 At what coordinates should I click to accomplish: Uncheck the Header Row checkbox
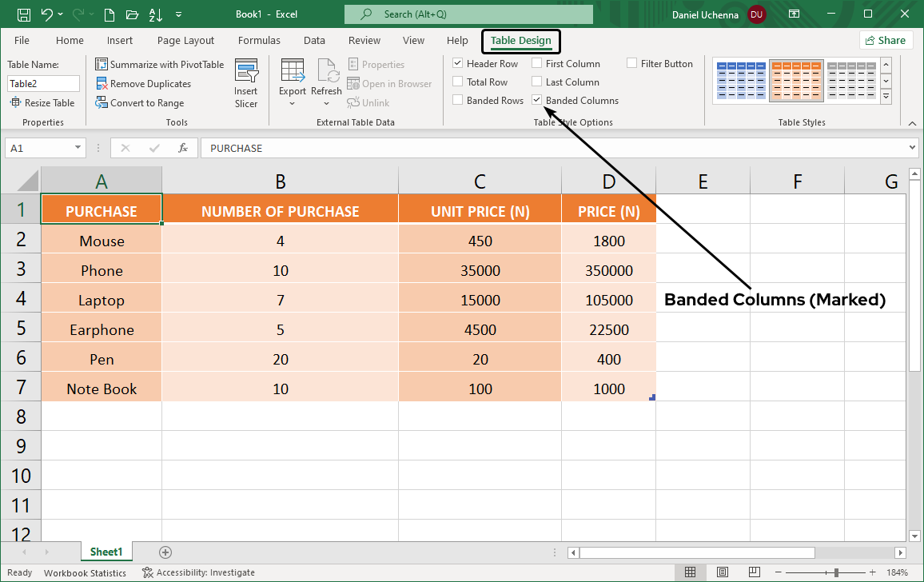458,63
